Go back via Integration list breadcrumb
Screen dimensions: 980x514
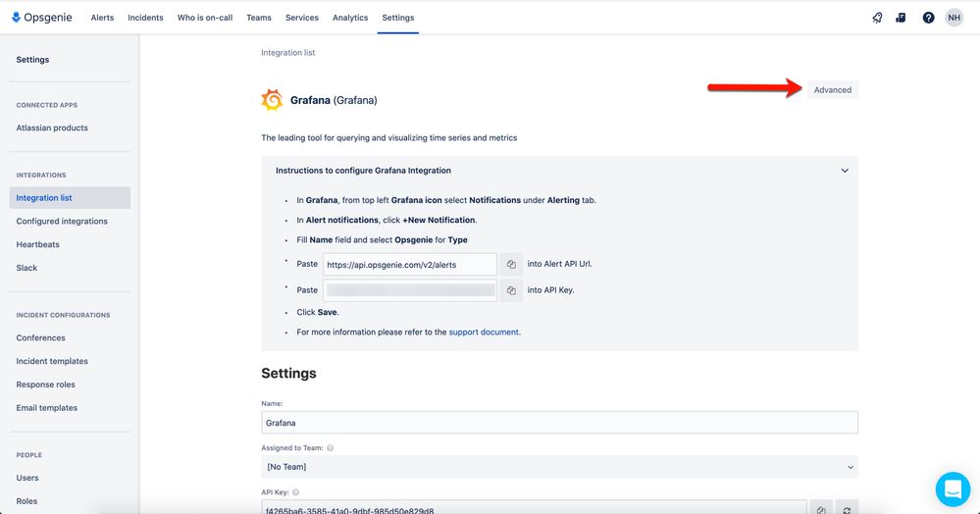(x=288, y=53)
